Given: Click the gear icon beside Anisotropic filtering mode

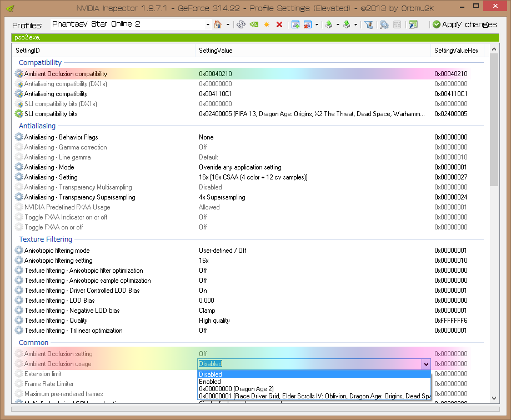Looking at the screenshot, I should point(19,251).
